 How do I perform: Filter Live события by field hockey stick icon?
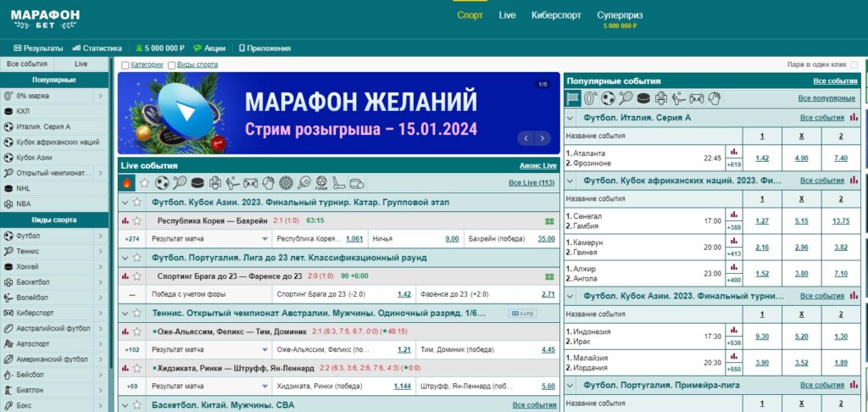pyautogui.click(x=339, y=183)
